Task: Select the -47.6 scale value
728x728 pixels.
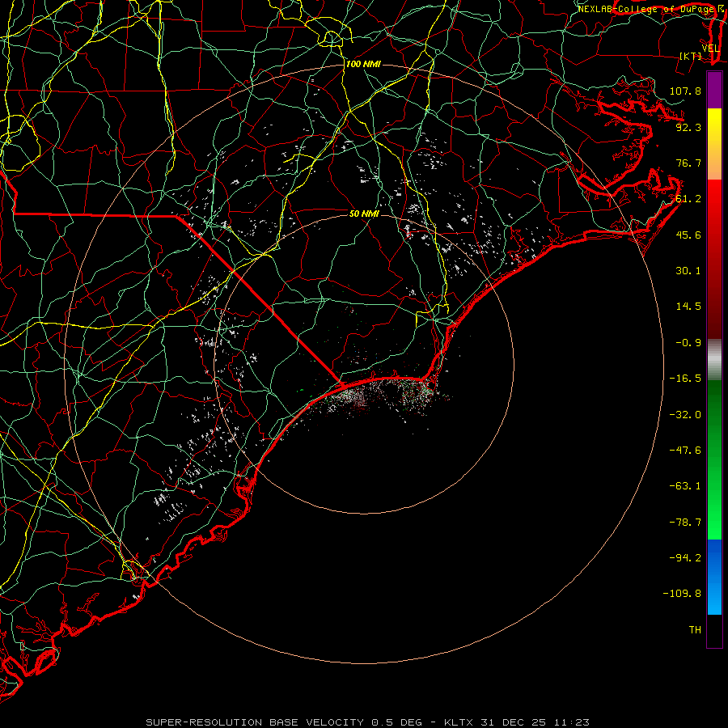Action: [685, 451]
